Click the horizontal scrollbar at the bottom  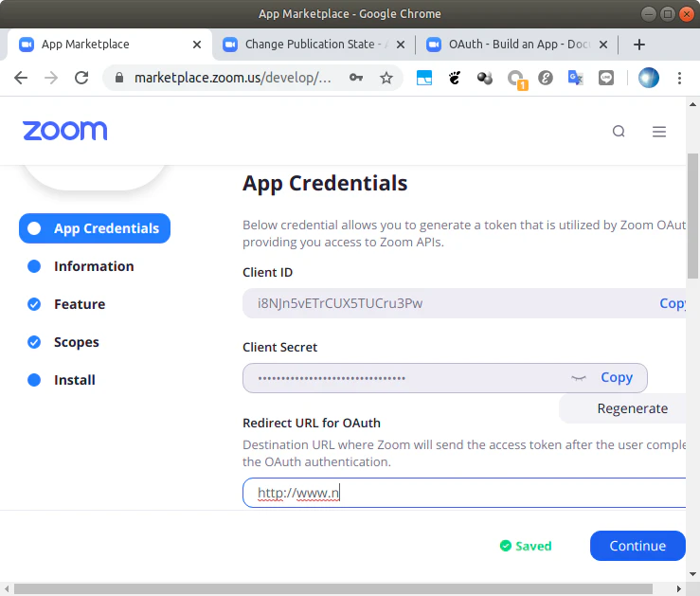pos(333,588)
